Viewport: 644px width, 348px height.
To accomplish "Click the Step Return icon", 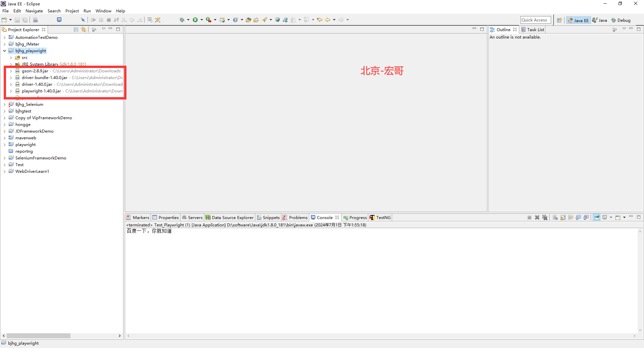I will click(140, 20).
